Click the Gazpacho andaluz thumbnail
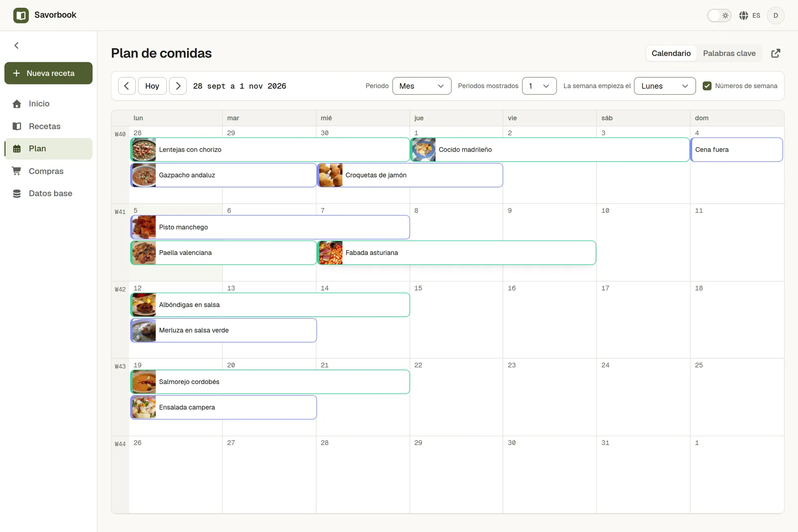Viewport: 798px width, 532px height. (144, 175)
